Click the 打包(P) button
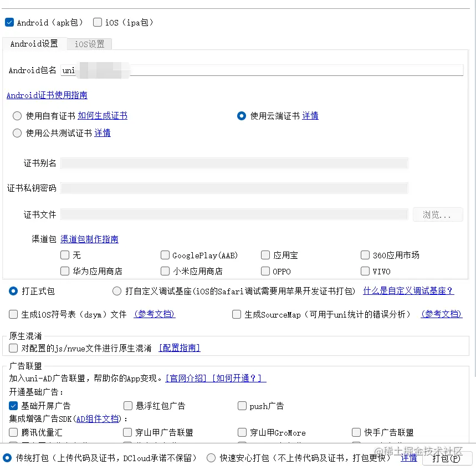The height and width of the screenshot is (470, 476). [x=448, y=458]
